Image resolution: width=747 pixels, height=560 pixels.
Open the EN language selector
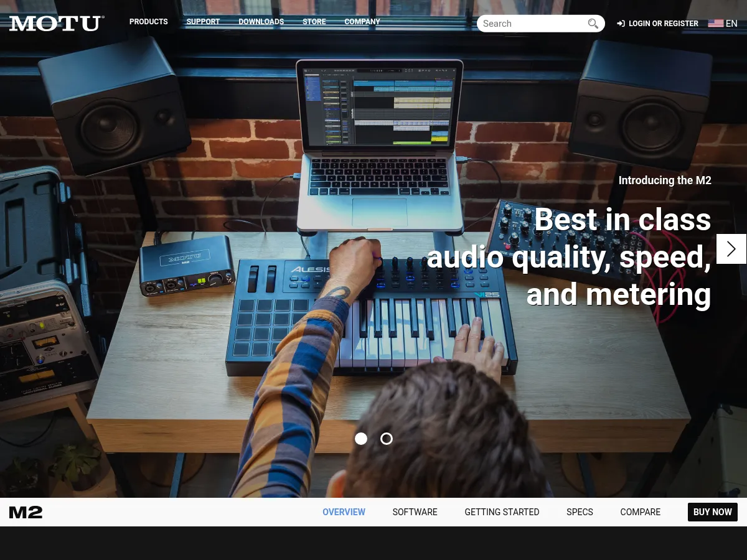(731, 24)
